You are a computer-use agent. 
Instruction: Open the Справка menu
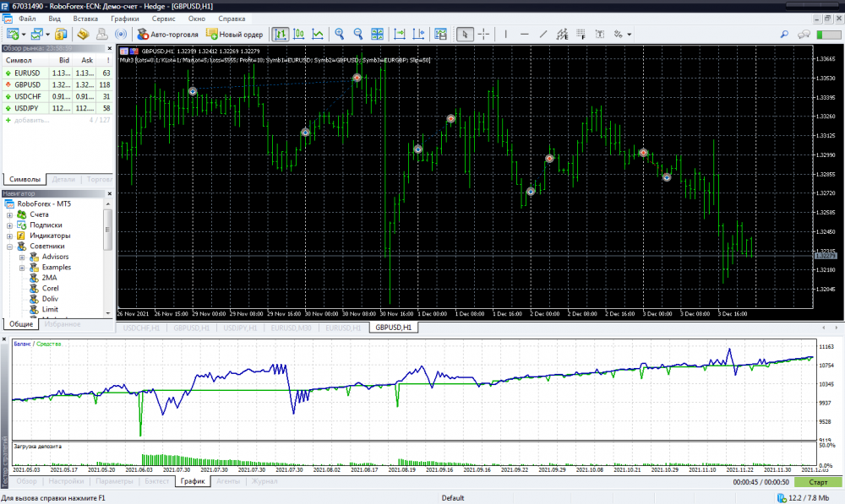[x=232, y=19]
